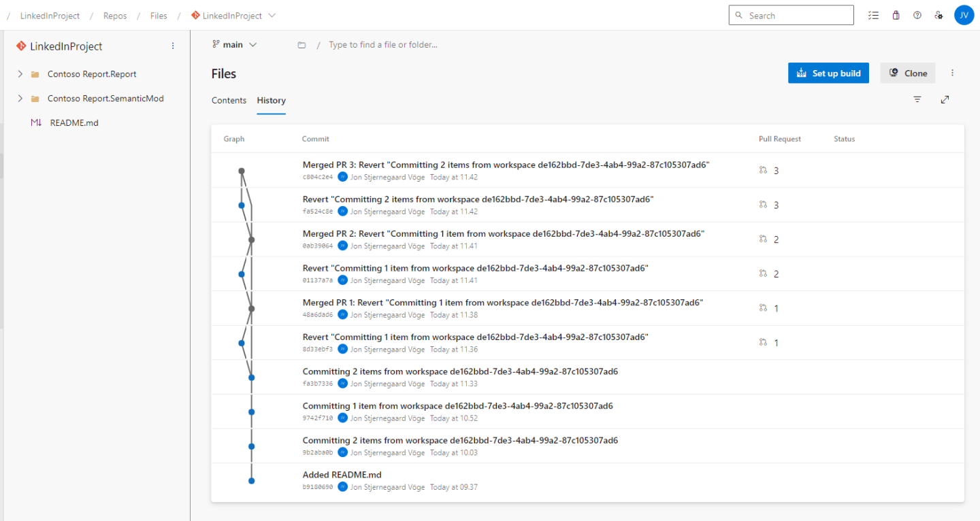This screenshot has width=980, height=521.
Task: Open the Merged PR 2 commit title
Action: click(x=504, y=234)
